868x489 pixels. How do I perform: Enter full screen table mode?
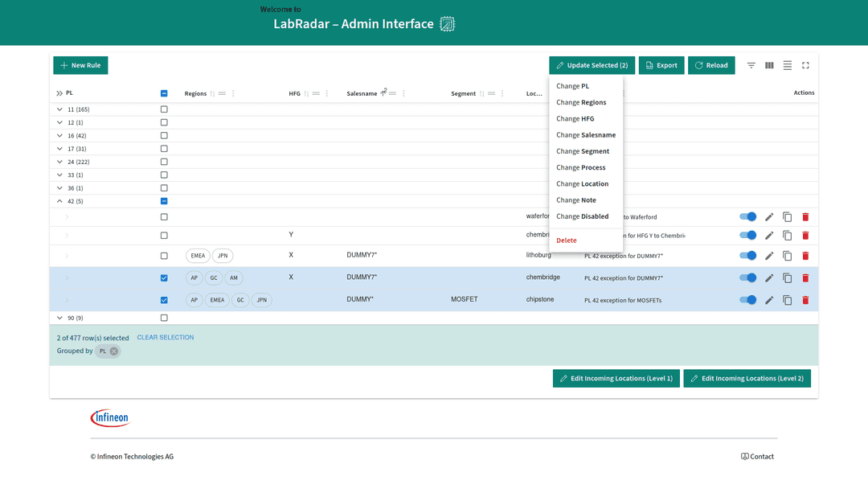click(x=805, y=65)
